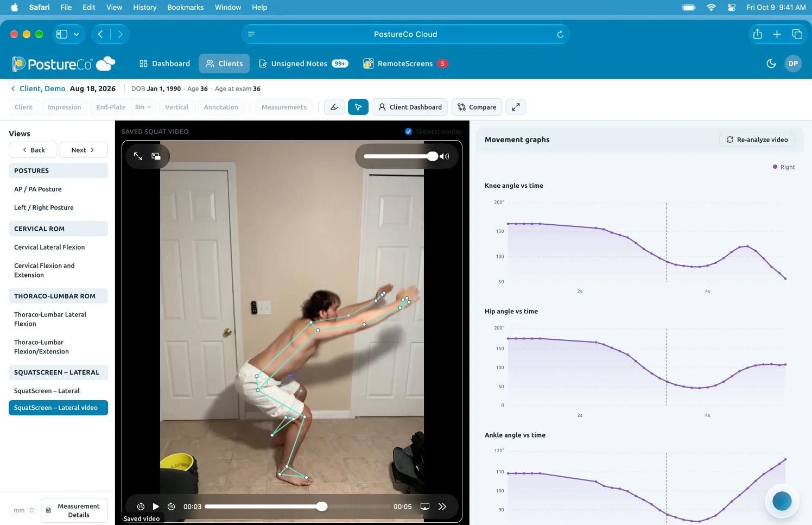Open the DP user avatar menu

click(793, 64)
